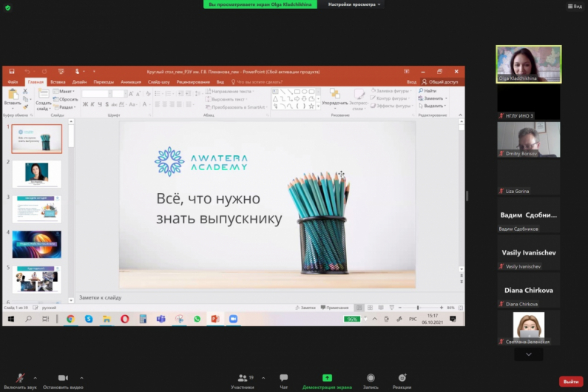Open Opera browser in the taskbar
Image resolution: width=588 pixels, height=392 pixels.
125,319
